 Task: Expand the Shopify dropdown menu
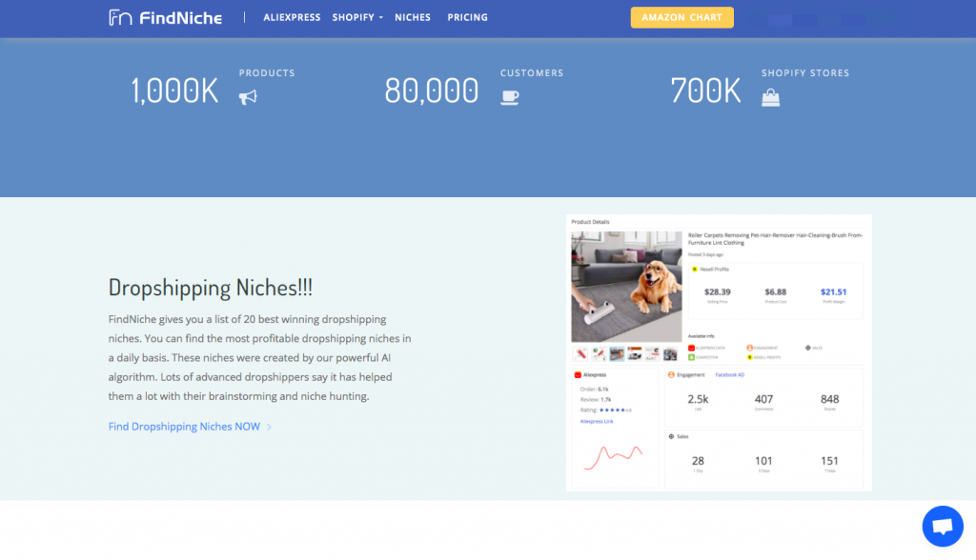click(x=357, y=17)
